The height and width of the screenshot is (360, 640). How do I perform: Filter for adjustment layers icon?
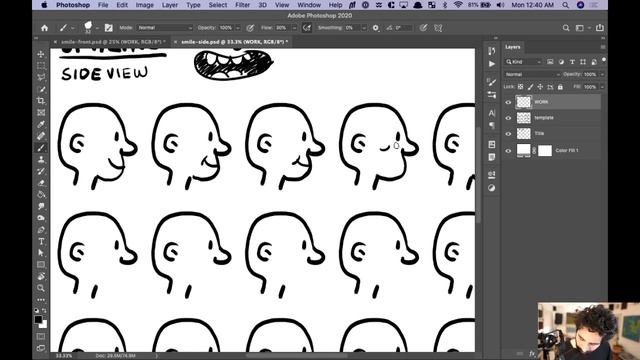pos(561,62)
